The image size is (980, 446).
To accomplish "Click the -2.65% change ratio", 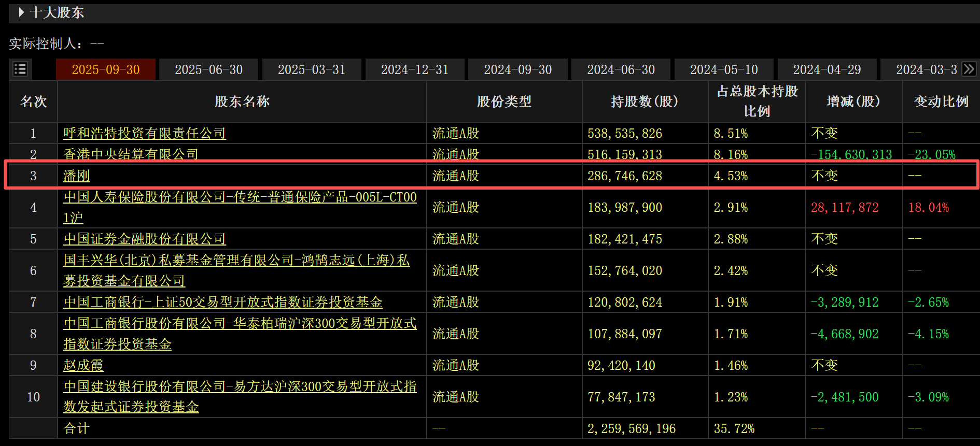I will 929,302.
